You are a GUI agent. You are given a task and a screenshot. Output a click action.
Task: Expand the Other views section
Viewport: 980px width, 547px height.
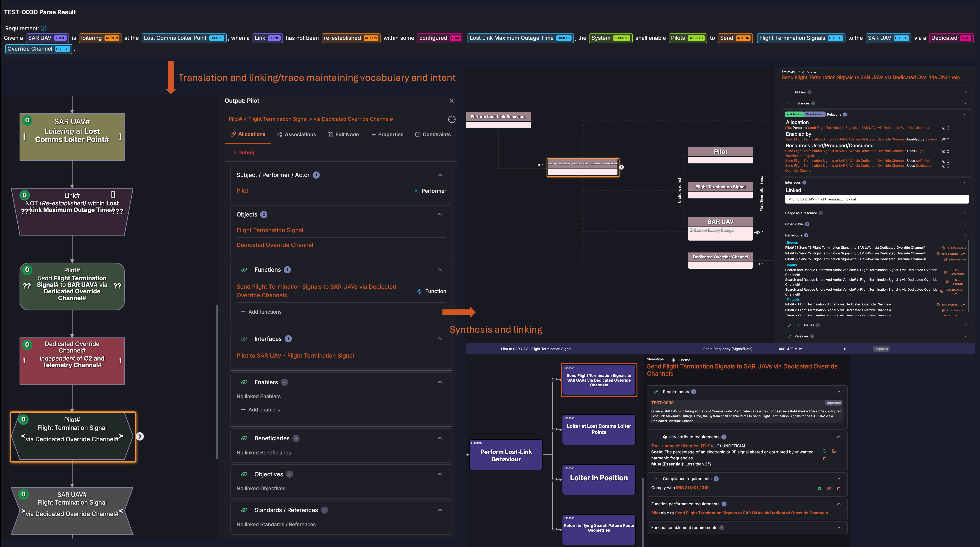point(965,224)
